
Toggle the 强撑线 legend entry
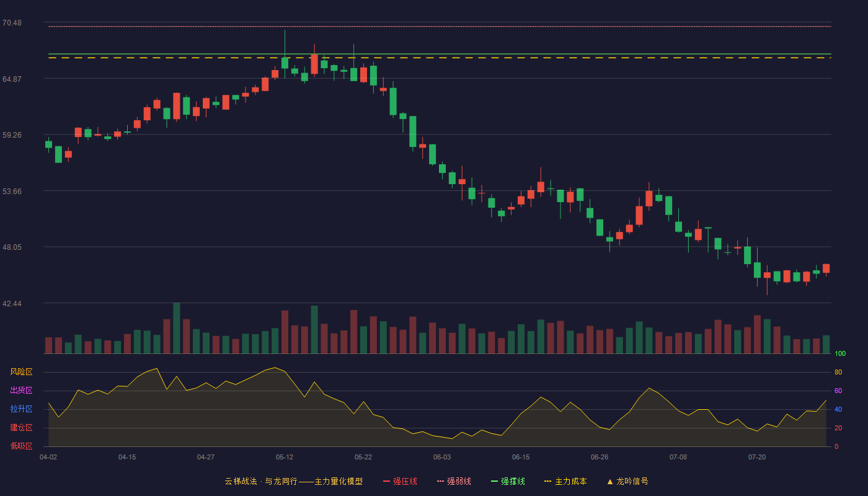click(508, 481)
